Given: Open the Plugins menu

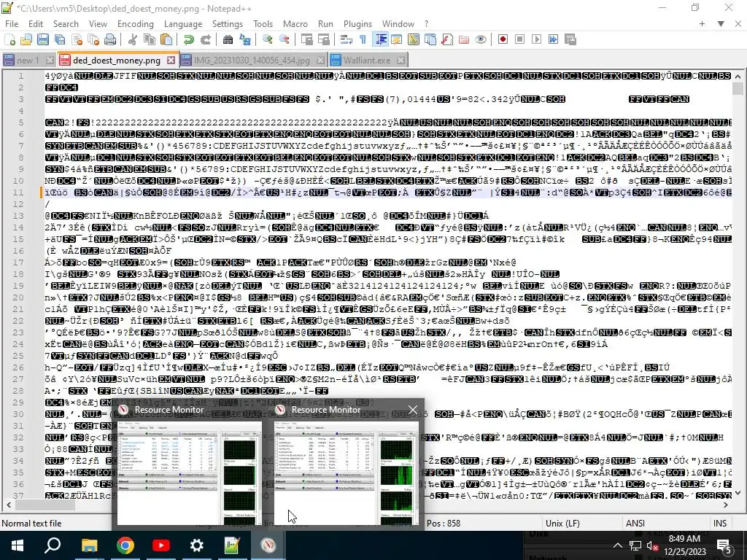Looking at the screenshot, I should (x=357, y=24).
